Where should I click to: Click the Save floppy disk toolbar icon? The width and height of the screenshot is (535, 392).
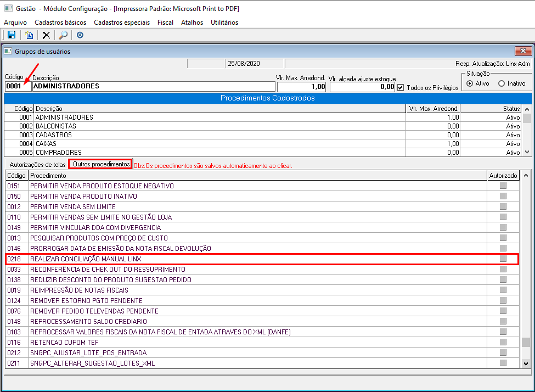12,35
